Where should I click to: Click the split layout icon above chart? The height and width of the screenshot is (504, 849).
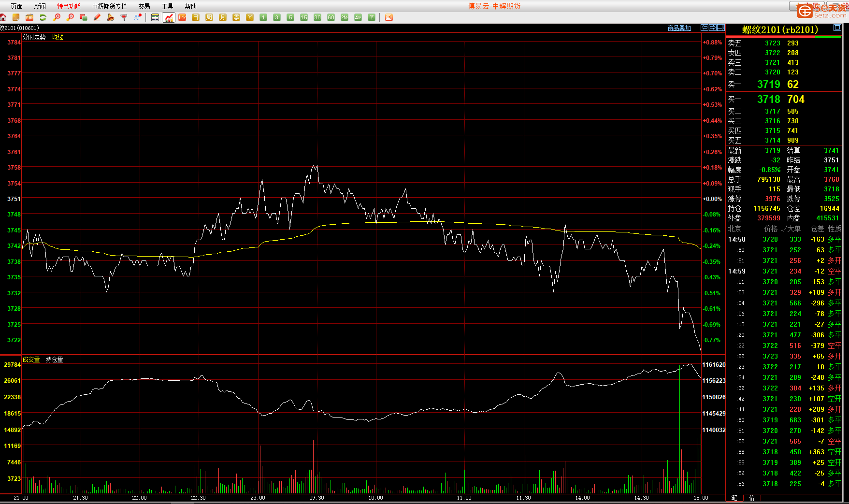point(721,28)
